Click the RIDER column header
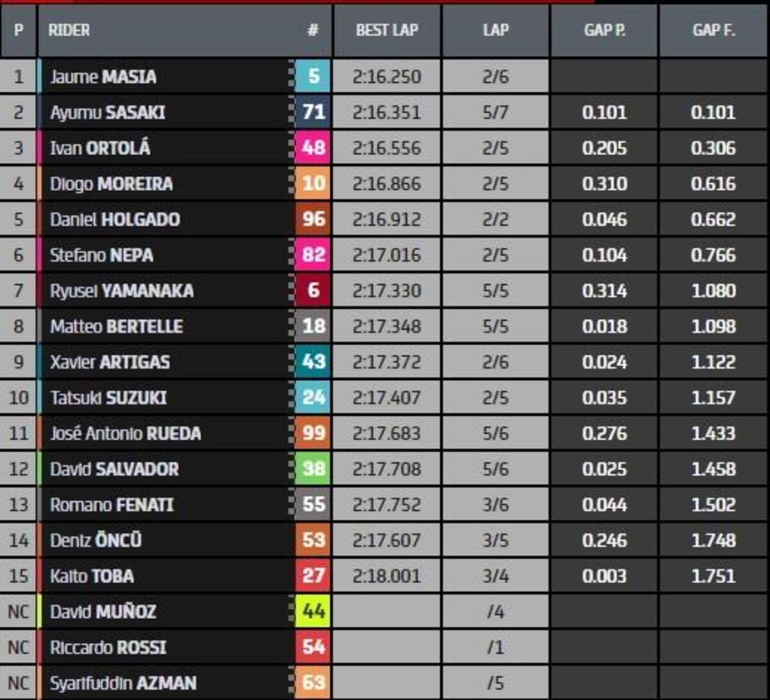Screen dimensions: 770x700 point(69,30)
